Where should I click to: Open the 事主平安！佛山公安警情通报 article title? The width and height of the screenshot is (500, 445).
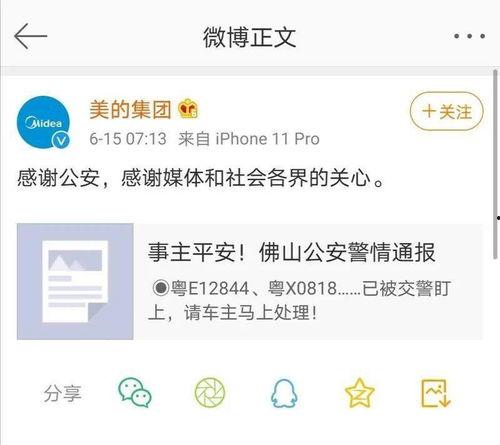pos(292,252)
